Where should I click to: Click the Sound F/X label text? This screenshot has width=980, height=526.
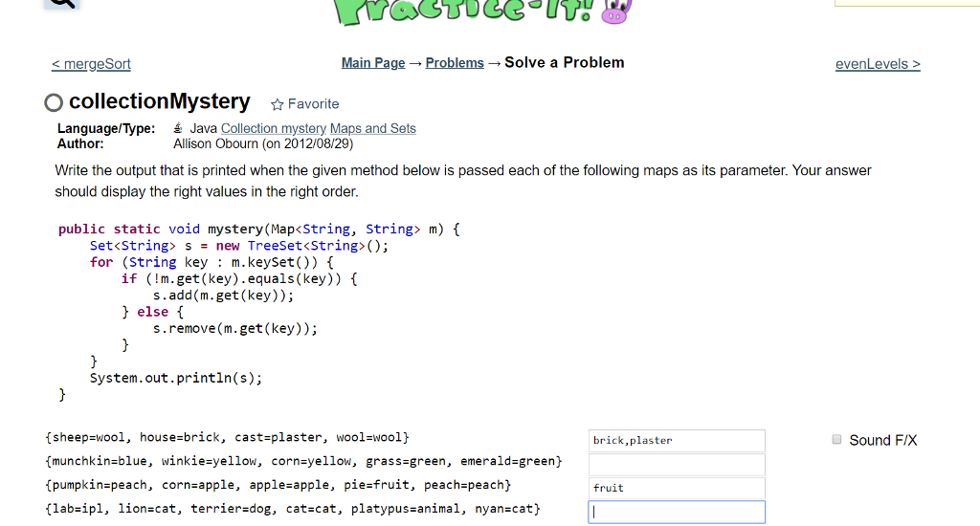(882, 441)
